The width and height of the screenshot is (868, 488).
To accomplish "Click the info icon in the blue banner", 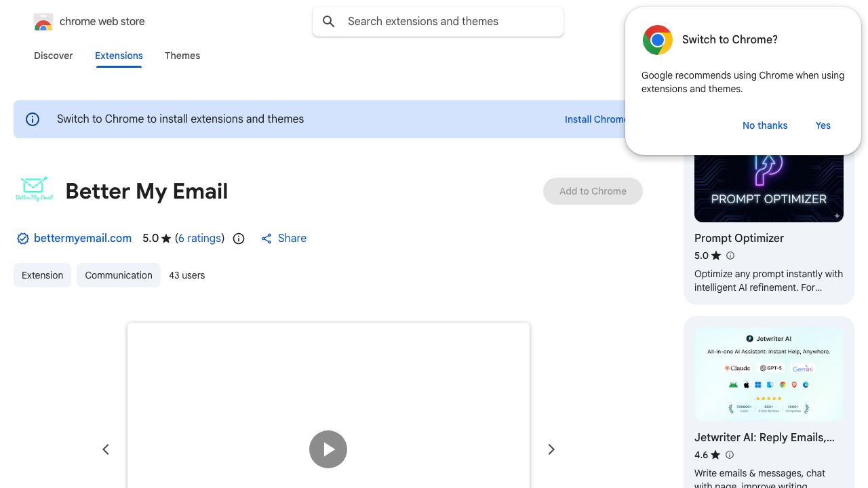I will click(33, 119).
